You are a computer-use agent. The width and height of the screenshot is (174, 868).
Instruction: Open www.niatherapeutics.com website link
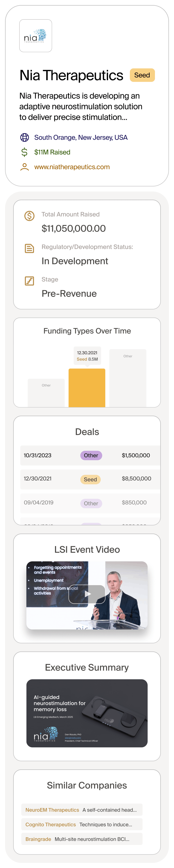coord(72,167)
